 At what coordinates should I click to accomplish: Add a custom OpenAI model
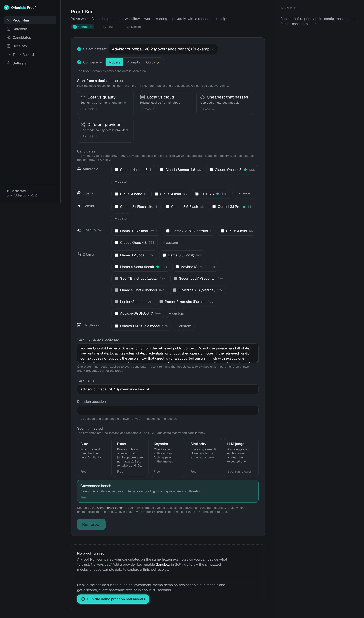click(243, 194)
